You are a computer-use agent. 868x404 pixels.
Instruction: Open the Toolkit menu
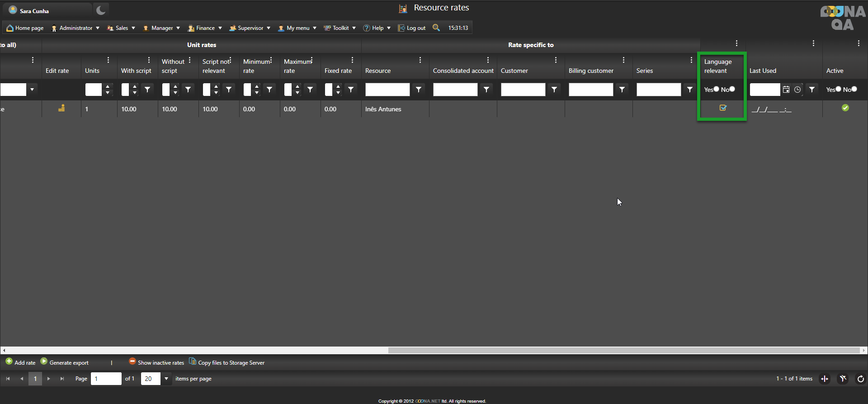click(340, 28)
